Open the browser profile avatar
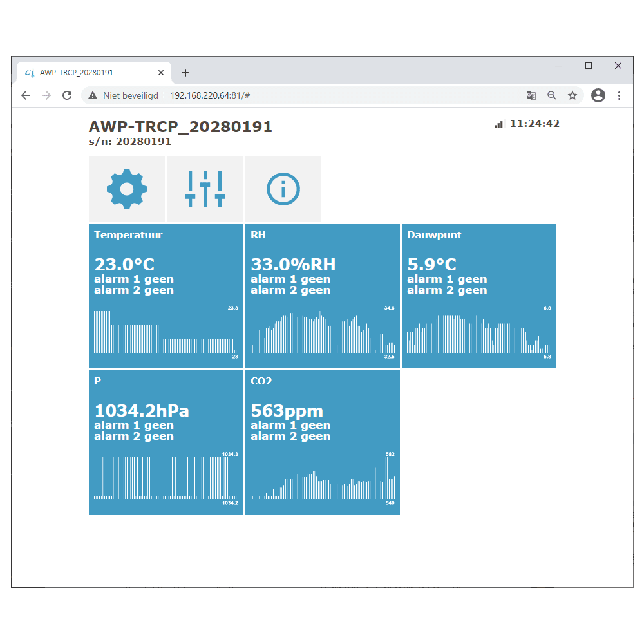This screenshot has width=644, height=644. 598,95
